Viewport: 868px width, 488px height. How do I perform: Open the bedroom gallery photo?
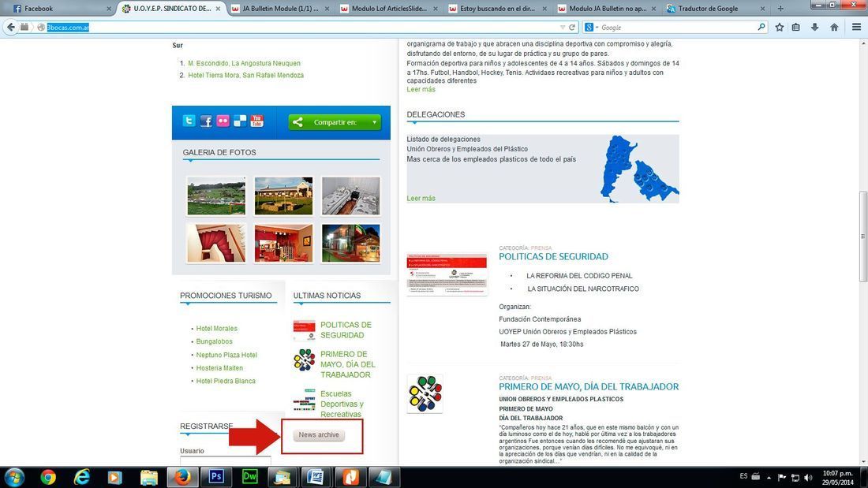pyautogui.click(x=351, y=196)
